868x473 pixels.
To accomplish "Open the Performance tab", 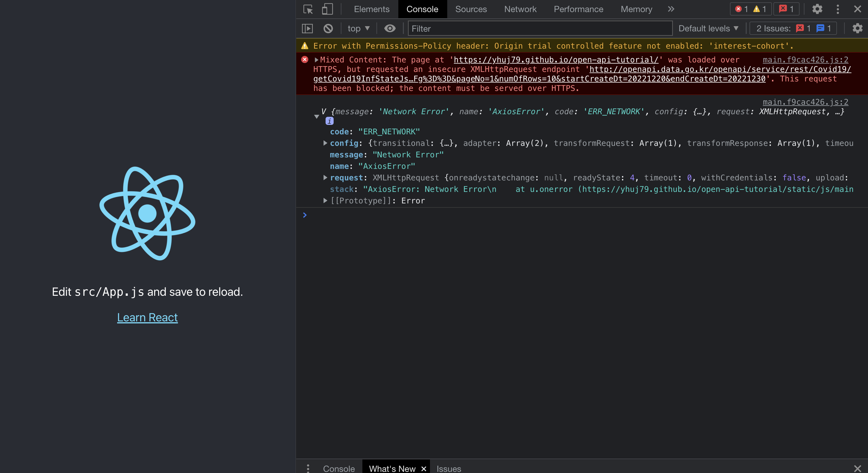I will pyautogui.click(x=578, y=9).
